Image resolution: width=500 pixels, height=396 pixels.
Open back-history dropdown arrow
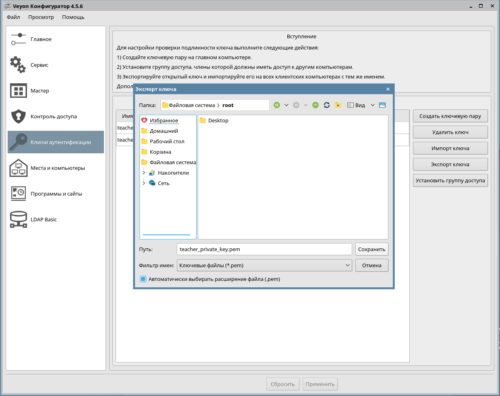(x=286, y=105)
